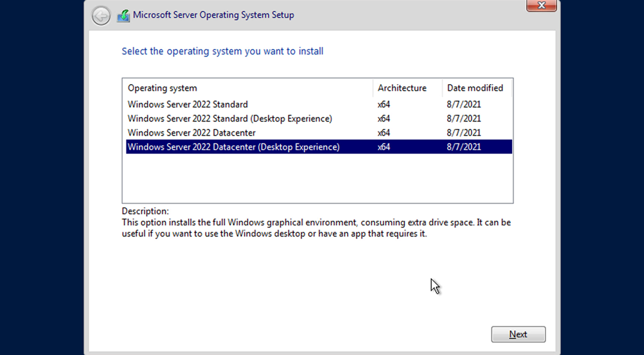
Task: Select Windows Server 2022 Standard
Action: [x=319, y=104]
